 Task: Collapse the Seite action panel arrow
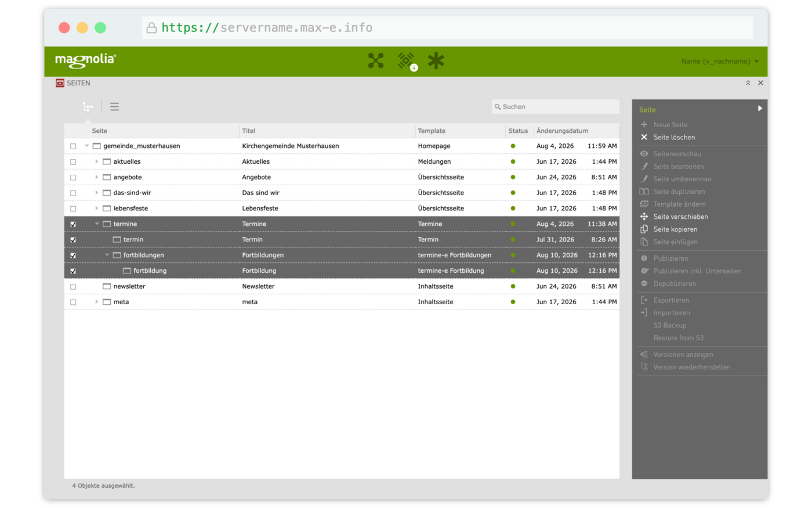760,109
